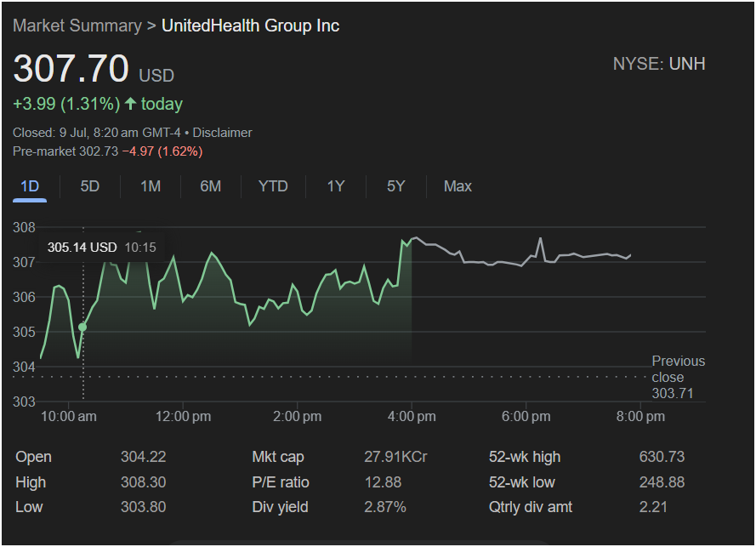The image size is (756, 547).
Task: Click the Qtrly div amt value 2.21
Action: 653,507
